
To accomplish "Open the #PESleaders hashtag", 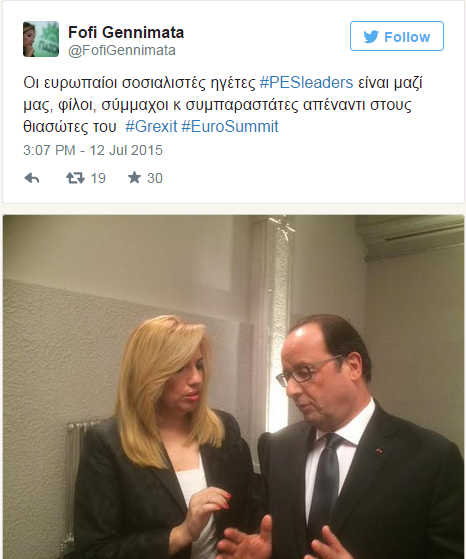I will tap(307, 83).
